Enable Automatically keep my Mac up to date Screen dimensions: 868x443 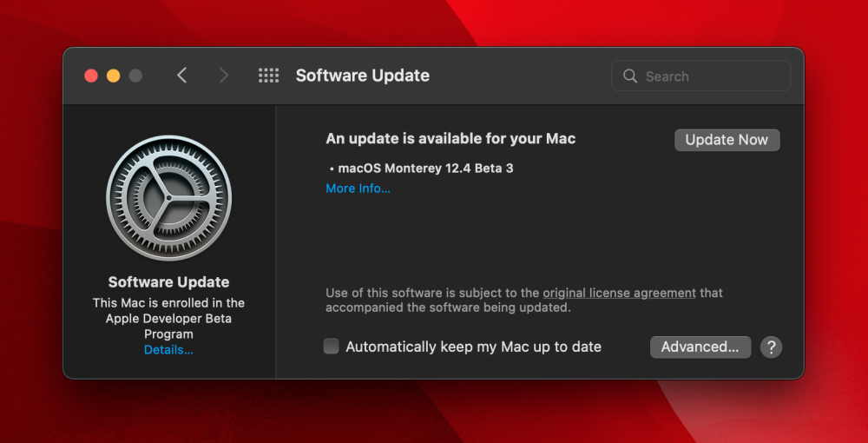331,347
